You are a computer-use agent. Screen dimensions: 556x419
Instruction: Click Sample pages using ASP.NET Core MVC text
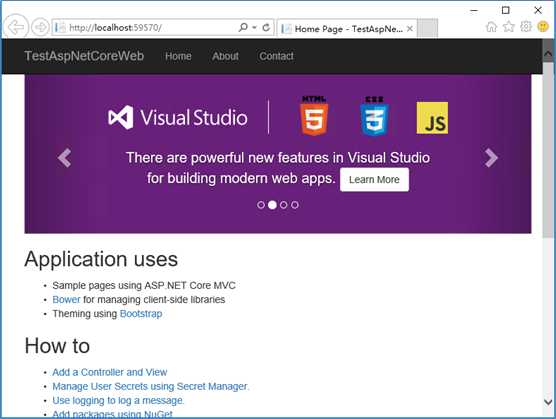(x=144, y=285)
